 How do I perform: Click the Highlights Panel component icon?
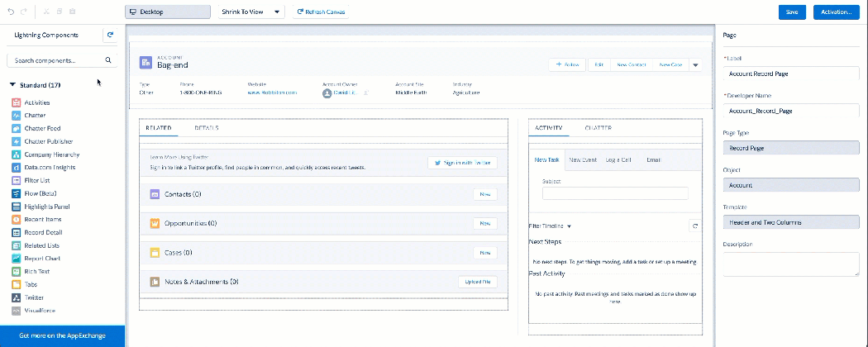pyautogui.click(x=16, y=207)
